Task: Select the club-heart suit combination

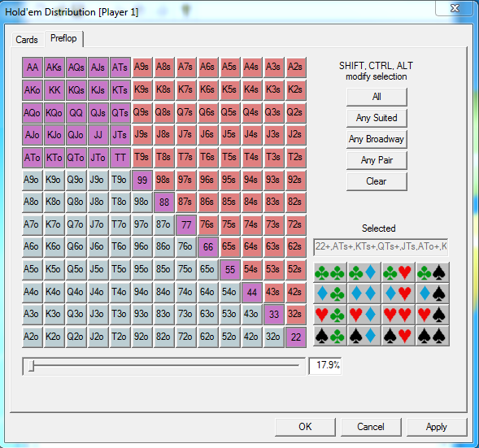Action: [398, 272]
